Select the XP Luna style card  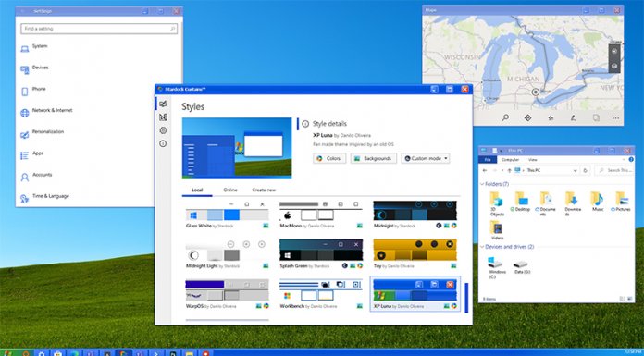(415, 294)
